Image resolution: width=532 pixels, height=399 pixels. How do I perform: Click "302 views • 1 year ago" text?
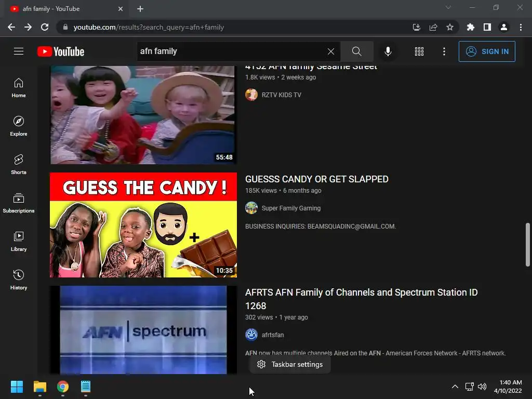pos(276,317)
